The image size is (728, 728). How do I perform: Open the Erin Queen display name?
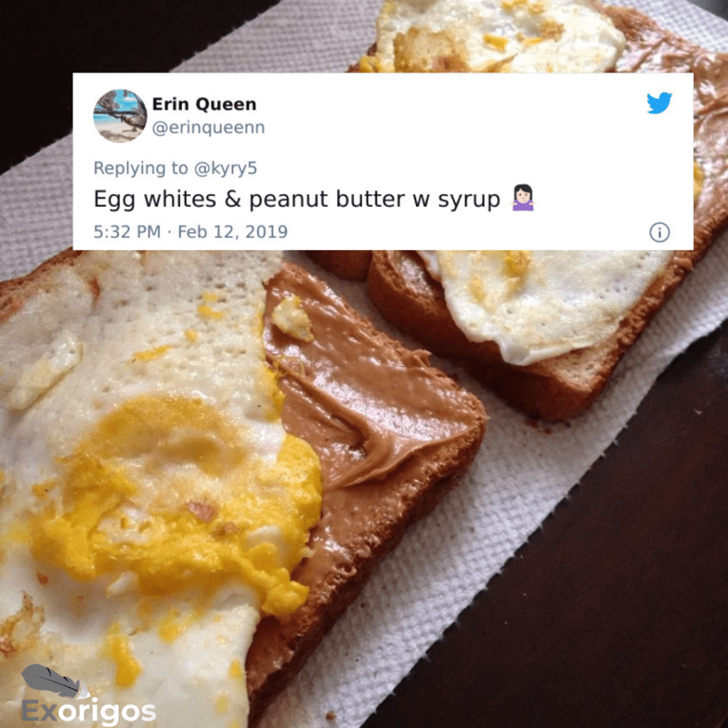[x=204, y=104]
